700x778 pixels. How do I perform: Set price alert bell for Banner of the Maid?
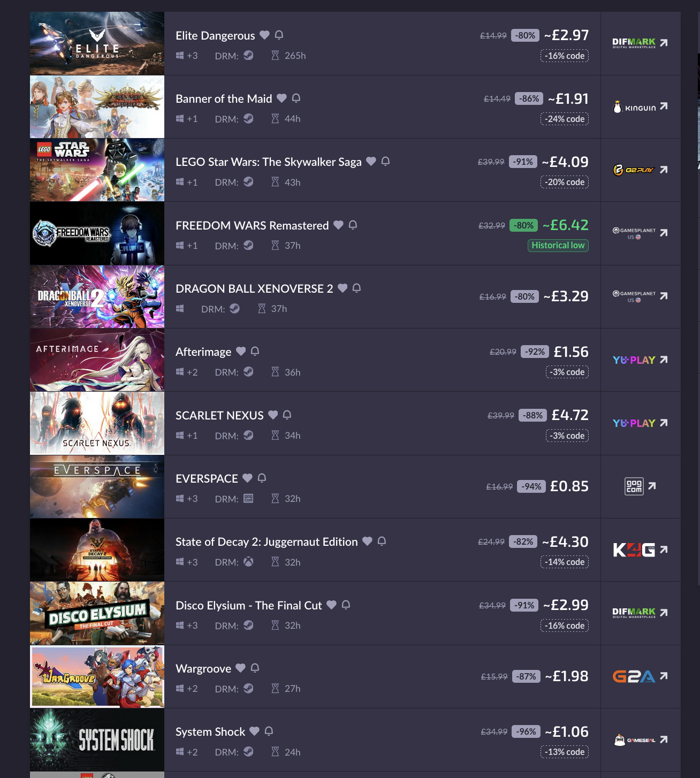296,98
